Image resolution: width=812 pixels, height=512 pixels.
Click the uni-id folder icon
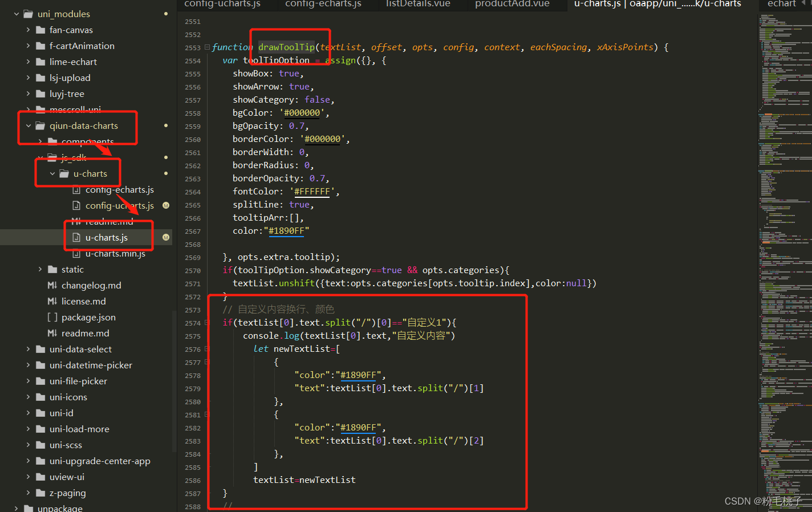point(40,413)
